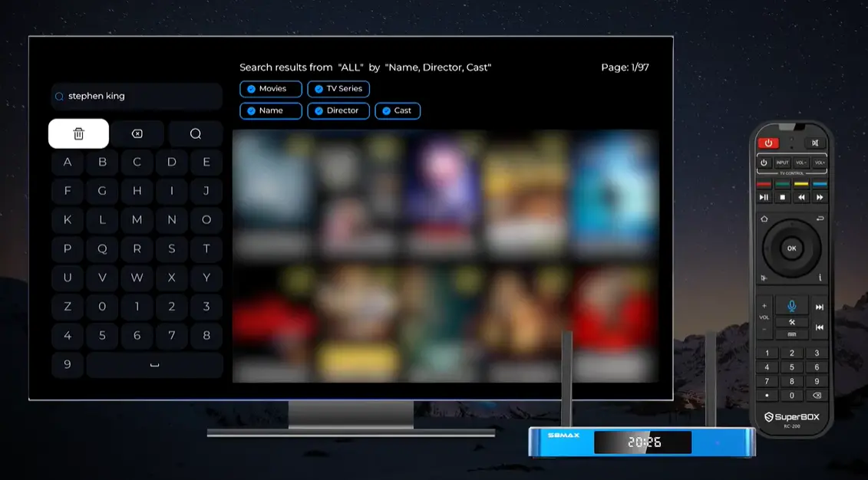This screenshot has width=868, height=480.
Task: Click the stop button on the remote
Action: 783,197
